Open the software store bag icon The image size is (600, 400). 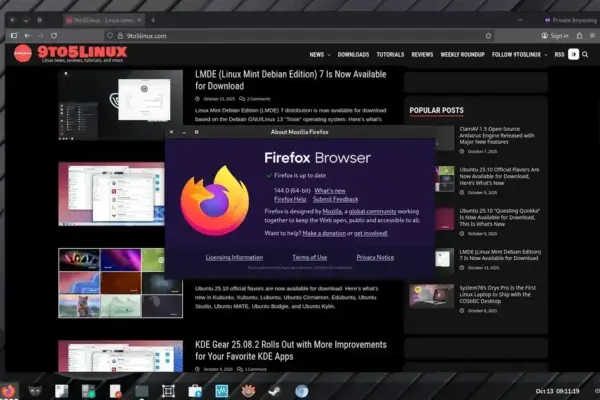coord(195,391)
